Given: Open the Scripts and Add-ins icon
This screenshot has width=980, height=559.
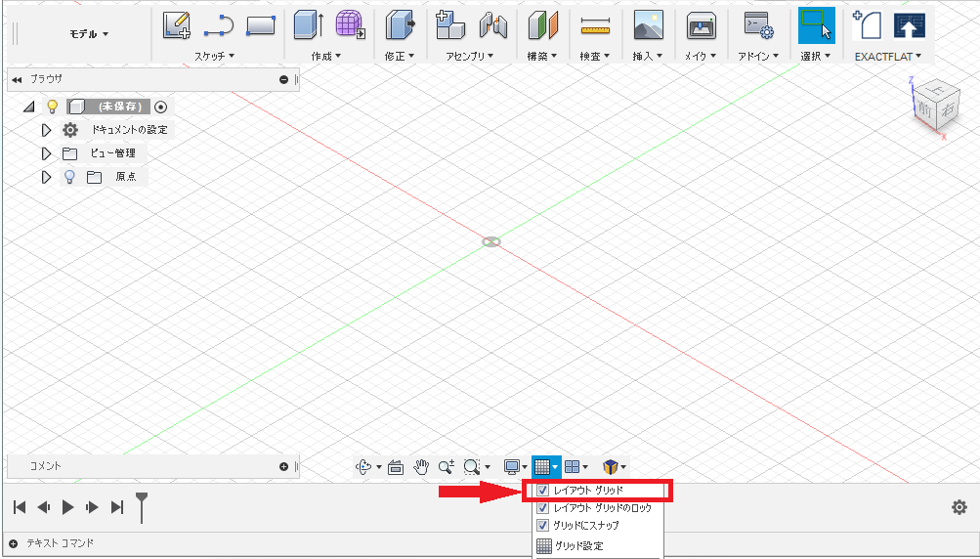Looking at the screenshot, I should 758,25.
